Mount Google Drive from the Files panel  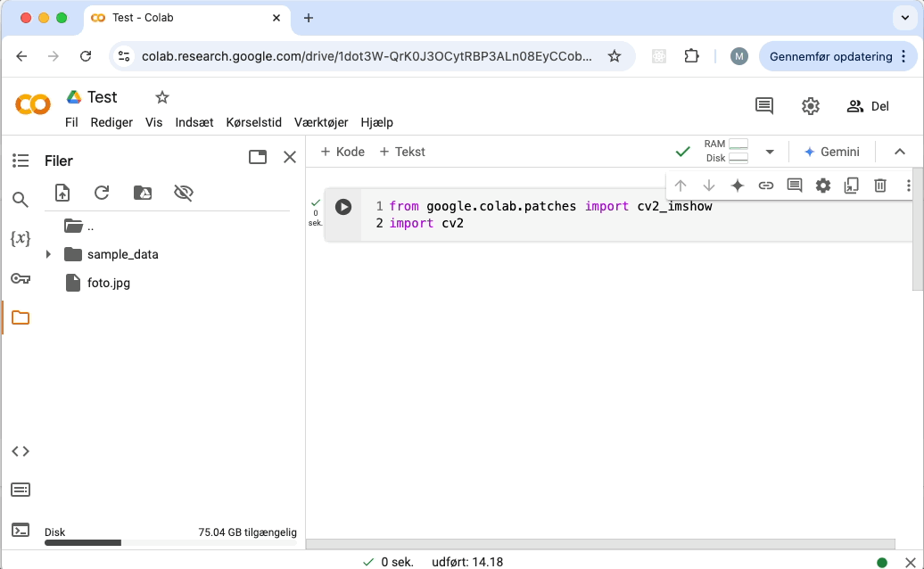(x=143, y=193)
